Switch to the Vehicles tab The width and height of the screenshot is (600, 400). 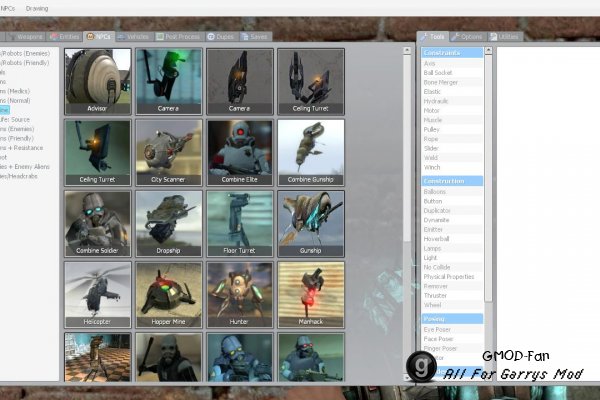(x=134, y=37)
